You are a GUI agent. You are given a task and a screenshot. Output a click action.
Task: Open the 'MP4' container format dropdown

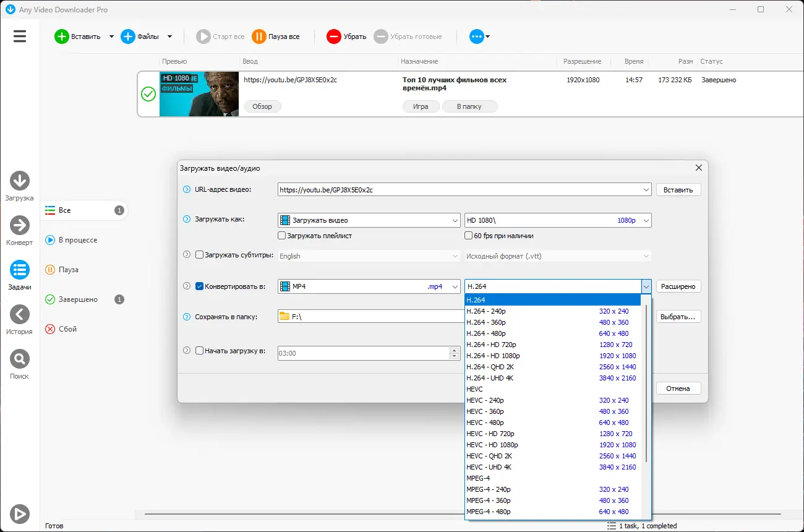(369, 286)
